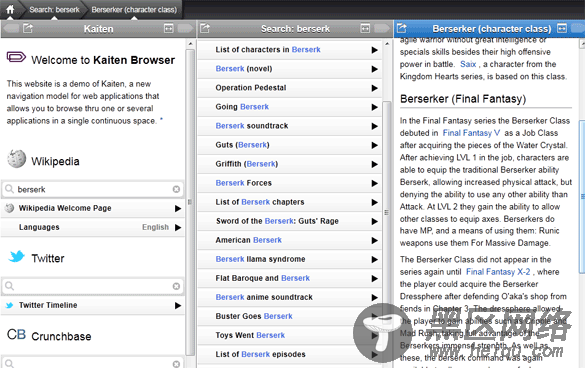The height and width of the screenshot is (368, 585).
Task: Click share icon in Search panel header
Action: pyautogui.click(x=205, y=28)
